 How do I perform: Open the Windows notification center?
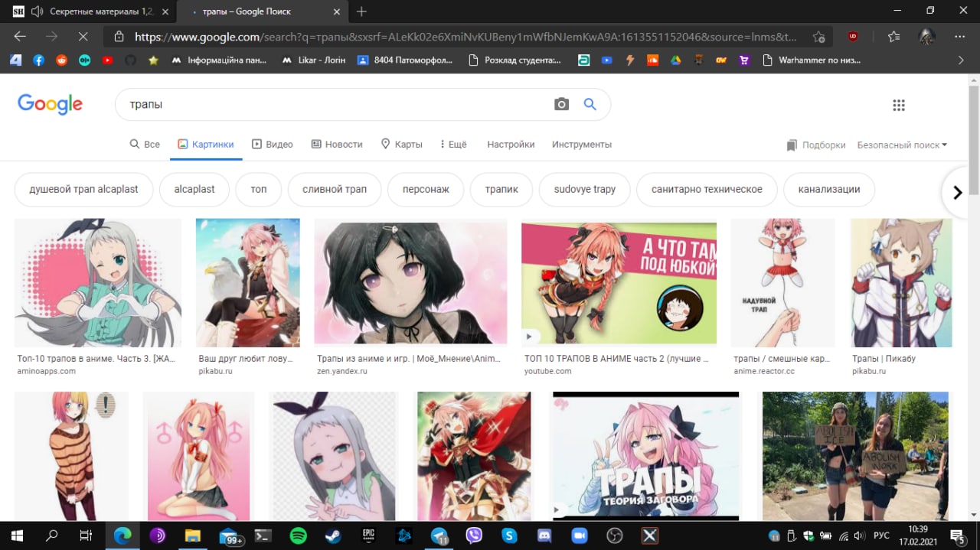coord(957,535)
